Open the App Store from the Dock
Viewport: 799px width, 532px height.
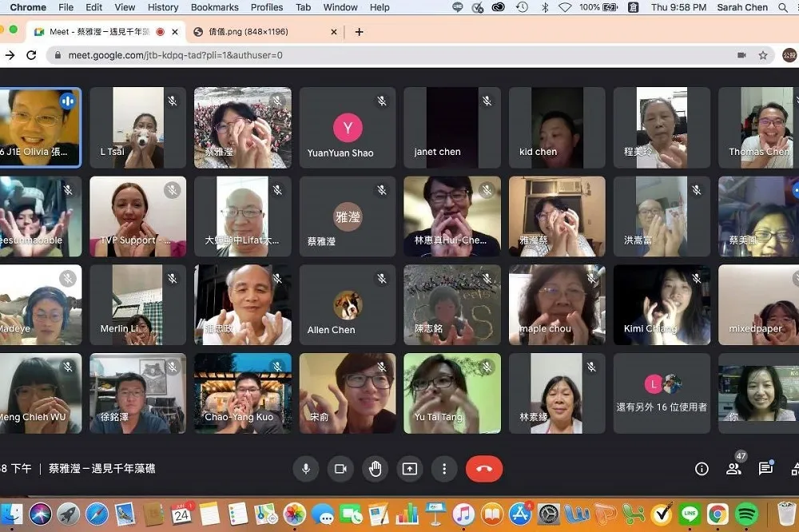[520, 514]
